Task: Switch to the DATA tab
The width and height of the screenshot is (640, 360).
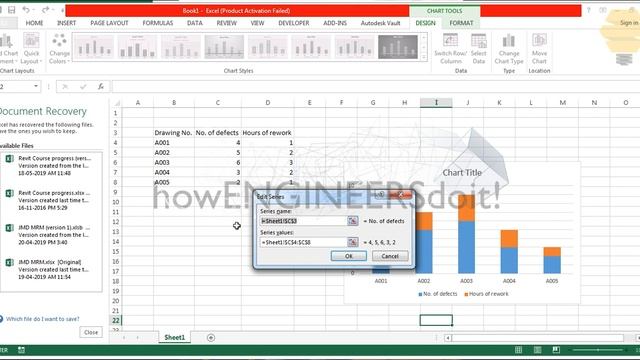Action: (x=195, y=23)
